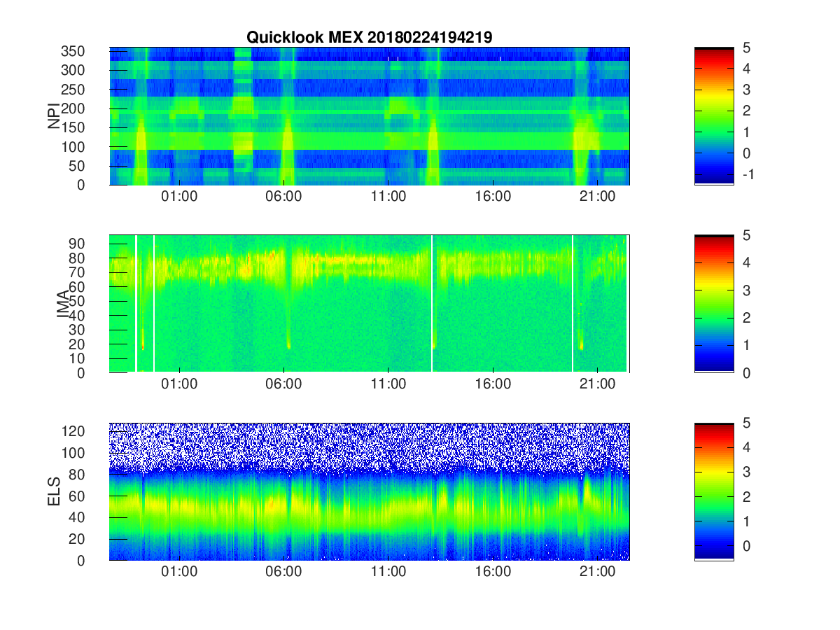Click the 16:00 time label under ELS panel

click(493, 573)
